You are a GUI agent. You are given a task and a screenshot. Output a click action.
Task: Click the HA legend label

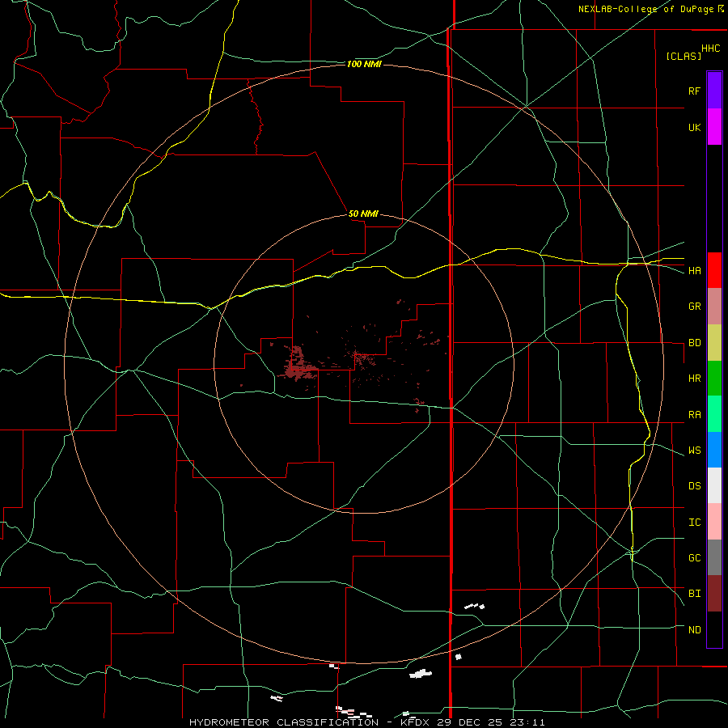[x=694, y=271]
